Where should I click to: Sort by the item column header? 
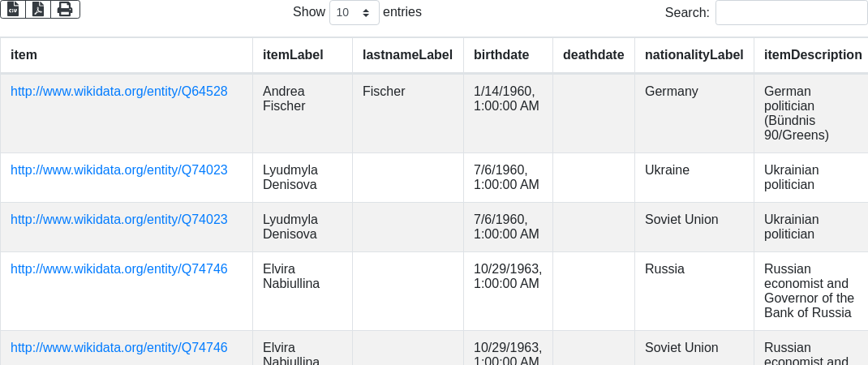tap(24, 55)
